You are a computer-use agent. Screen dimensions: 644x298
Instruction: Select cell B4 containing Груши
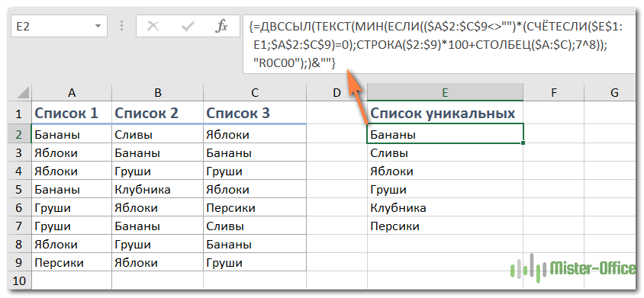click(x=158, y=171)
